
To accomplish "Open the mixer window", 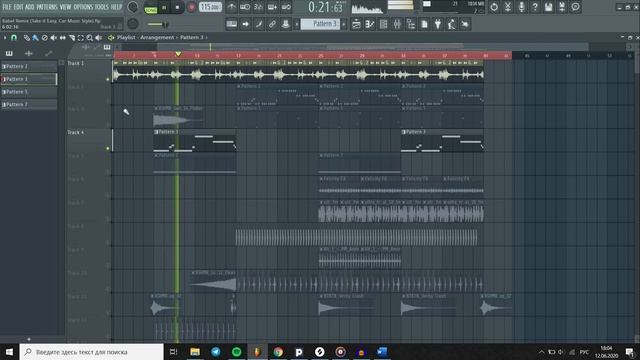I will pos(397,24).
